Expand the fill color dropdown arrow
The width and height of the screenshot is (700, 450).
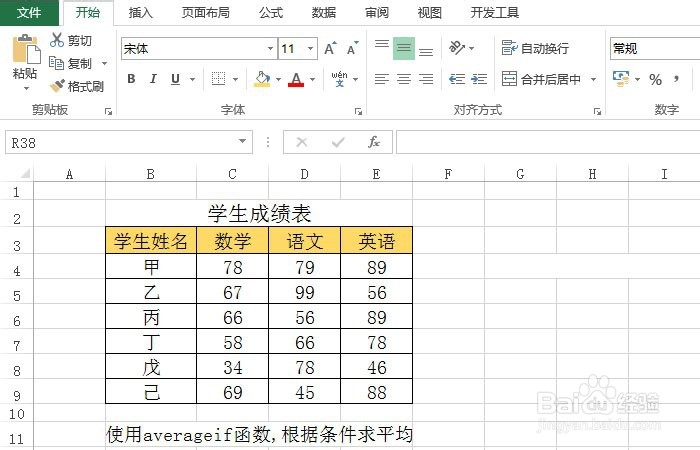click(278, 79)
